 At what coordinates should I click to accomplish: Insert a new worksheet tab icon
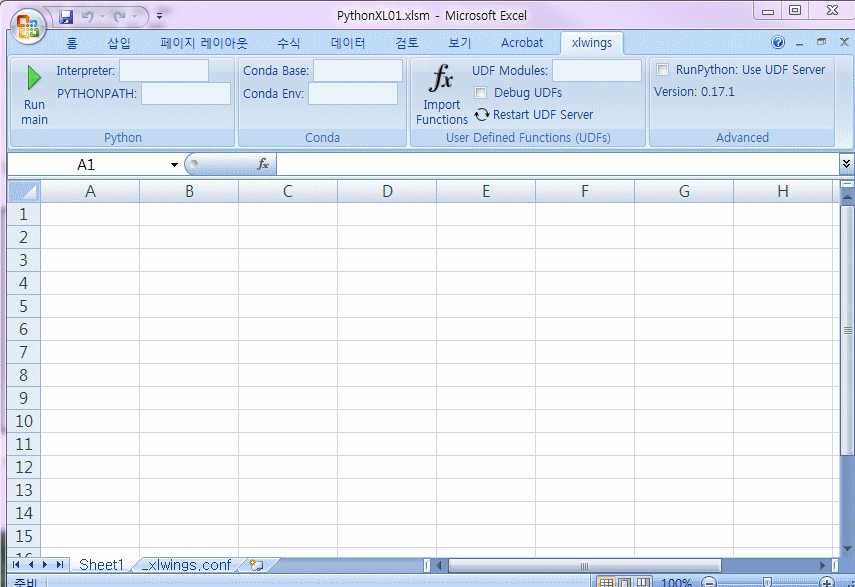[256, 565]
